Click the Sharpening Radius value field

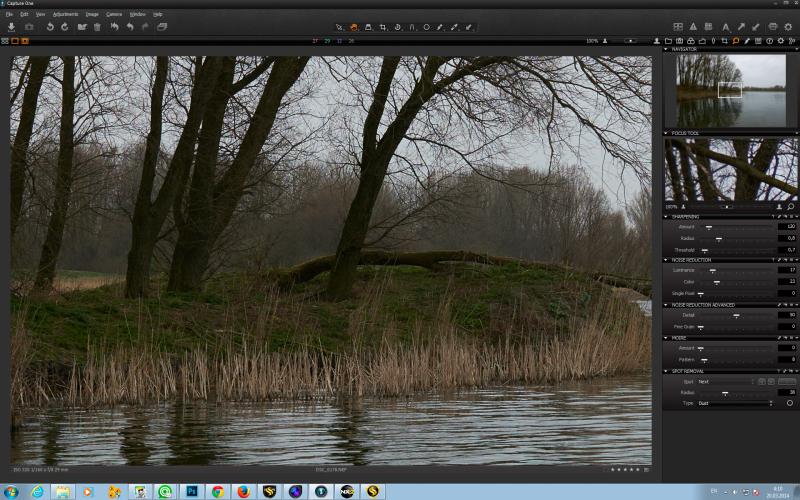point(787,238)
